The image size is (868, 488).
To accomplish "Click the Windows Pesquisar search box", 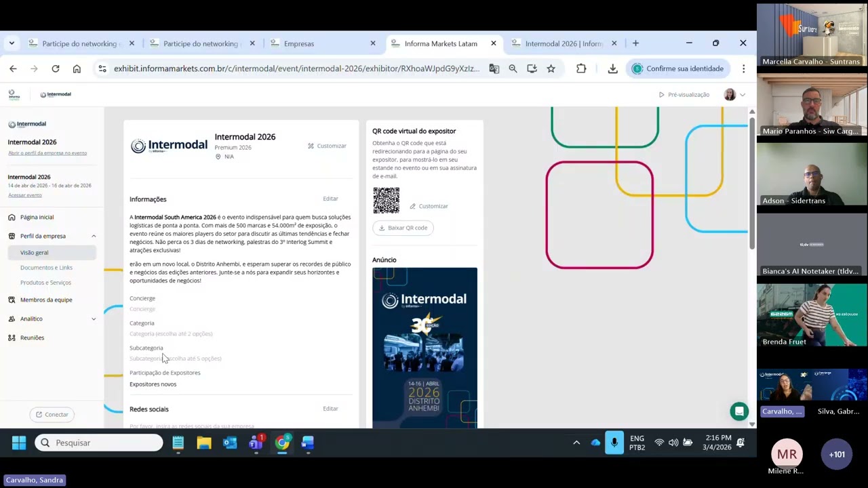I will pyautogui.click(x=99, y=443).
